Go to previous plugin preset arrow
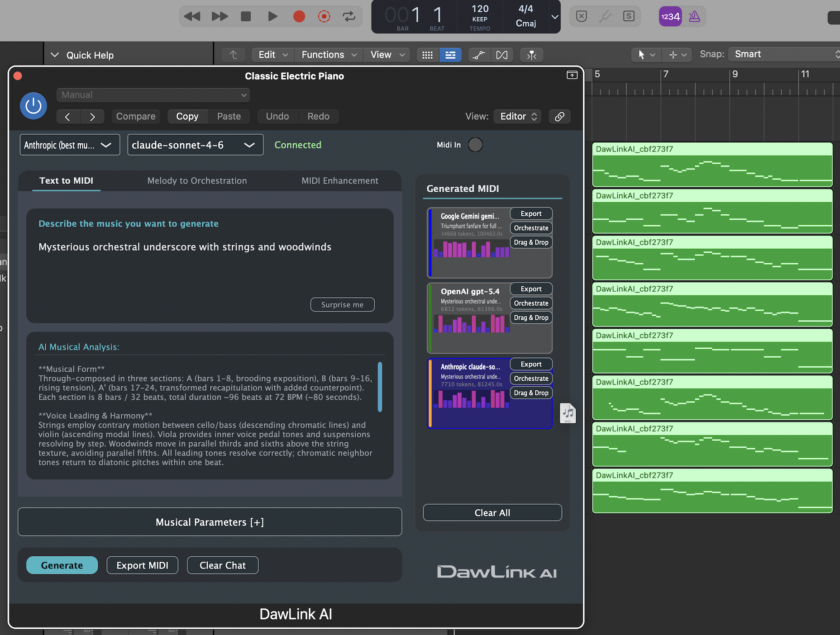This screenshot has width=840, height=635. 68,117
